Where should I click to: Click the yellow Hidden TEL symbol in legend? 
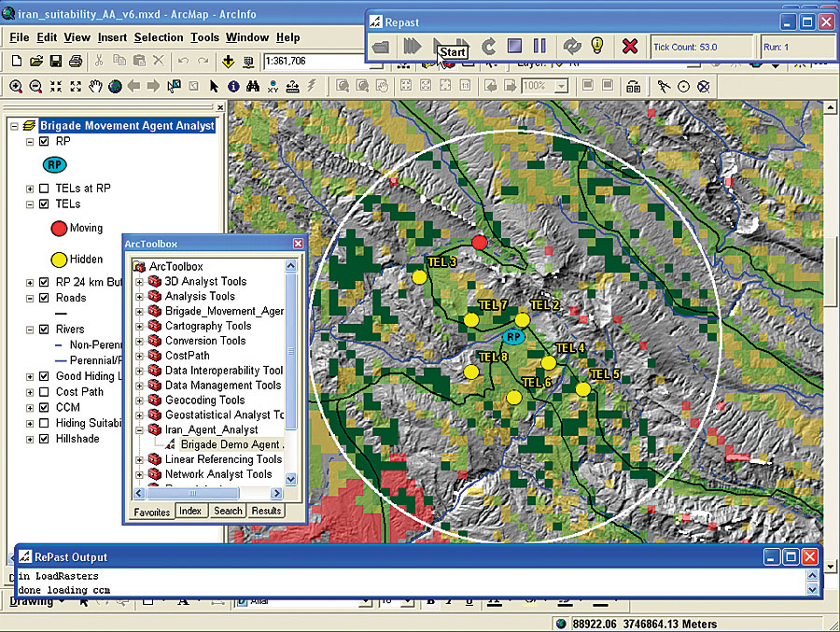(x=59, y=260)
